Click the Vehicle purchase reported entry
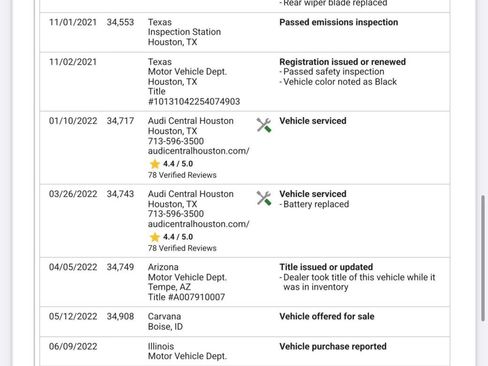Screen dimensions: 488x366 (333, 346)
